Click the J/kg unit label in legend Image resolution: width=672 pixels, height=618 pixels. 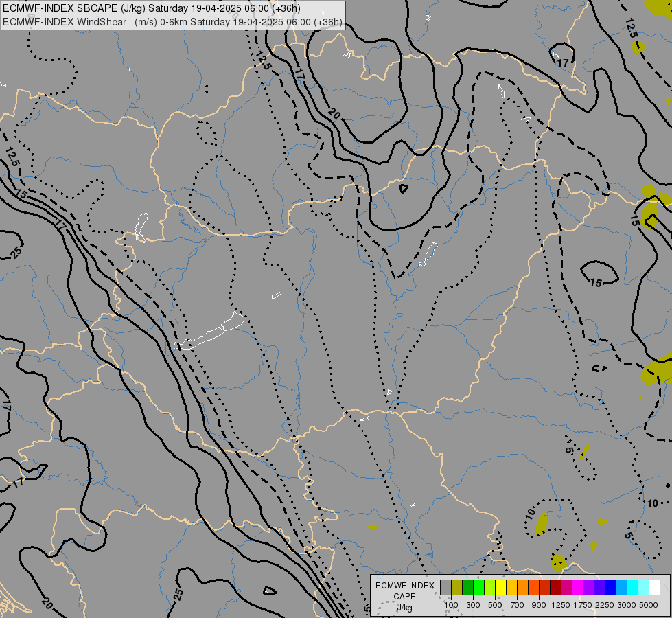point(404,608)
